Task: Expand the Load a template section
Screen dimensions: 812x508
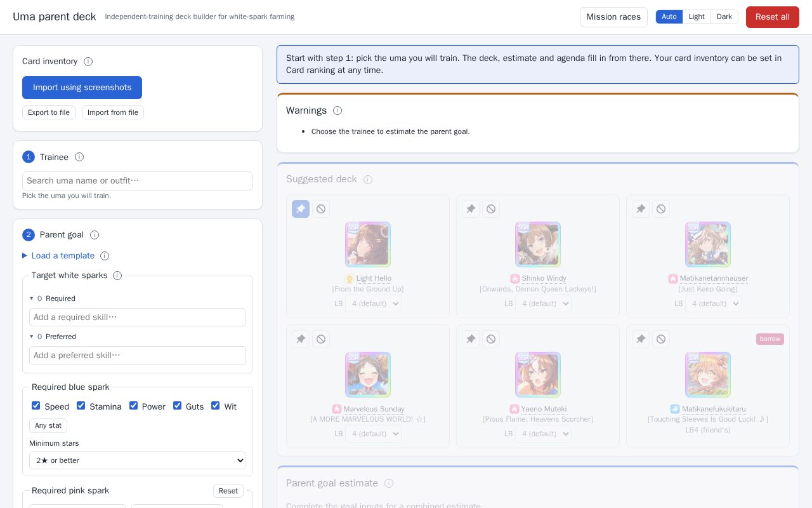Action: [x=58, y=256]
